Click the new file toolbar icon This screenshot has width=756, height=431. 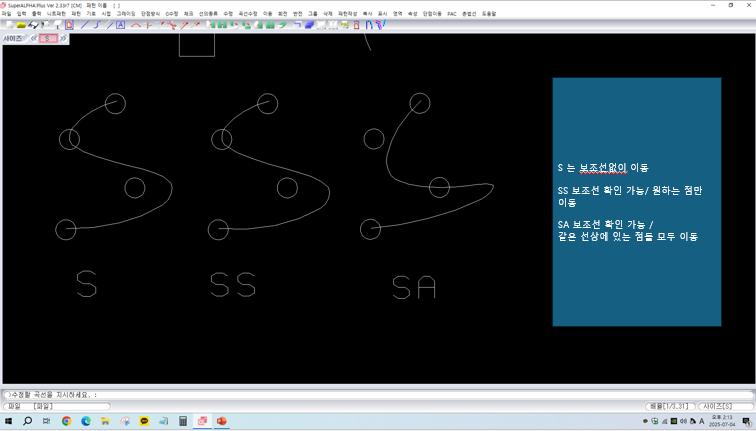pyautogui.click(x=8, y=25)
